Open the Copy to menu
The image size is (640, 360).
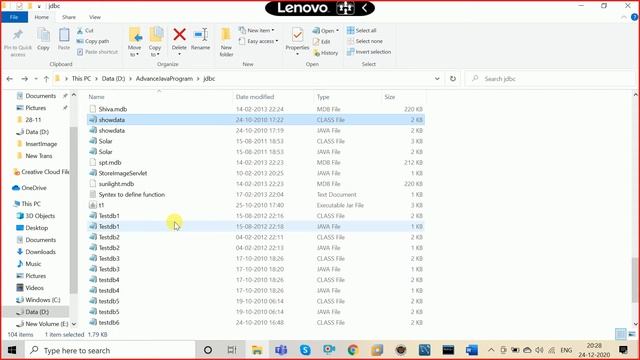click(x=155, y=42)
